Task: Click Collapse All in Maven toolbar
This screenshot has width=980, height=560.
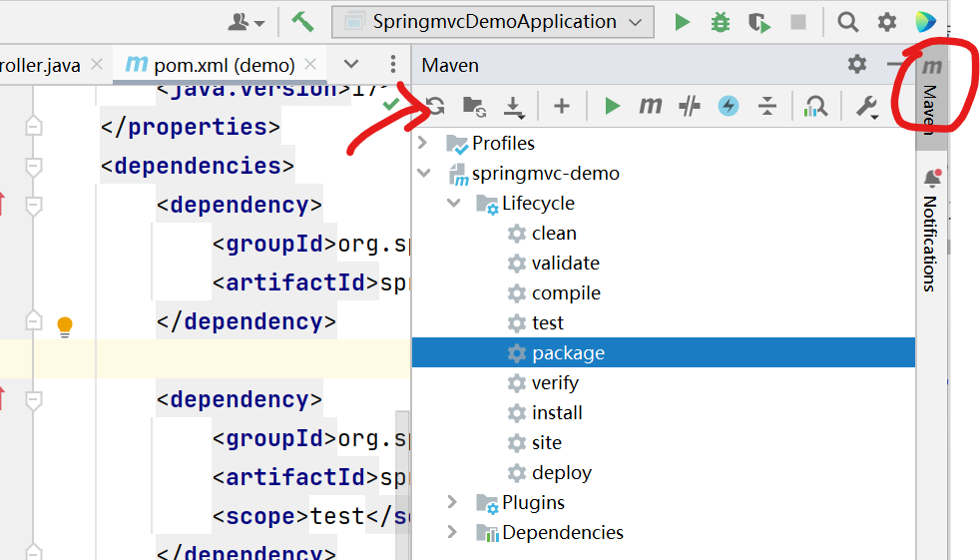Action: (766, 106)
